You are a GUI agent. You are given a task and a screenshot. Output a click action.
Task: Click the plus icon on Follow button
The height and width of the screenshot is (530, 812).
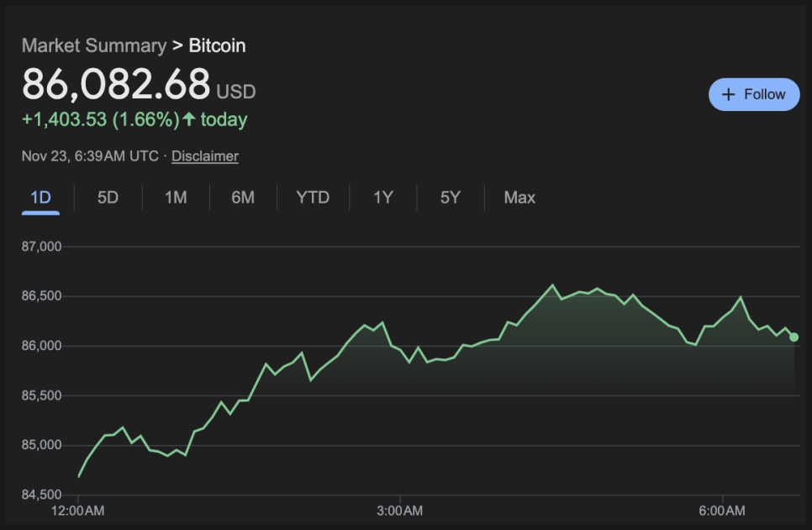pos(729,94)
